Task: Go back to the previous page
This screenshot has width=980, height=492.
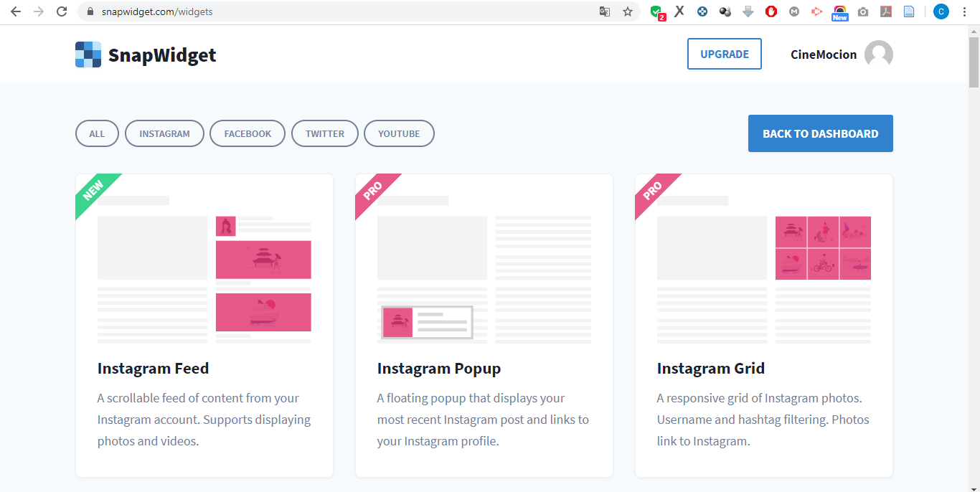Action: click(16, 11)
